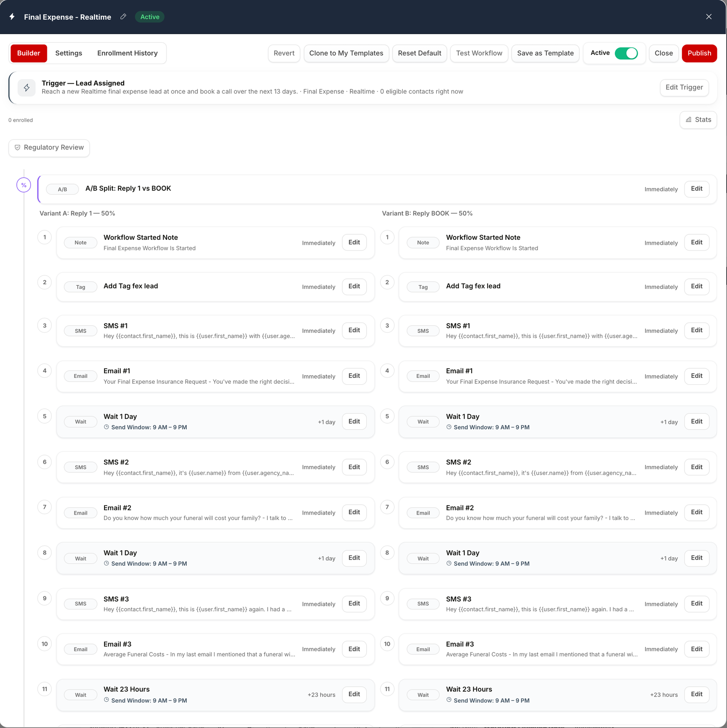Open Edit Trigger
Screen dimensions: 727x728
point(684,87)
